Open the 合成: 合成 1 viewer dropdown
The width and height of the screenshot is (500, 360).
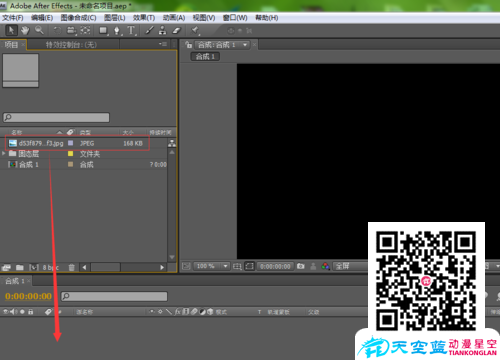[245, 45]
